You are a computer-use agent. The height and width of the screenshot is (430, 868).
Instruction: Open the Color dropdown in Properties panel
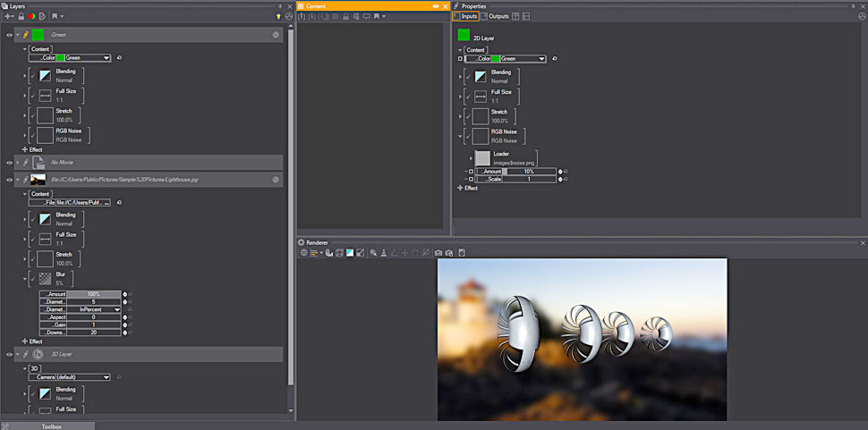[540, 58]
